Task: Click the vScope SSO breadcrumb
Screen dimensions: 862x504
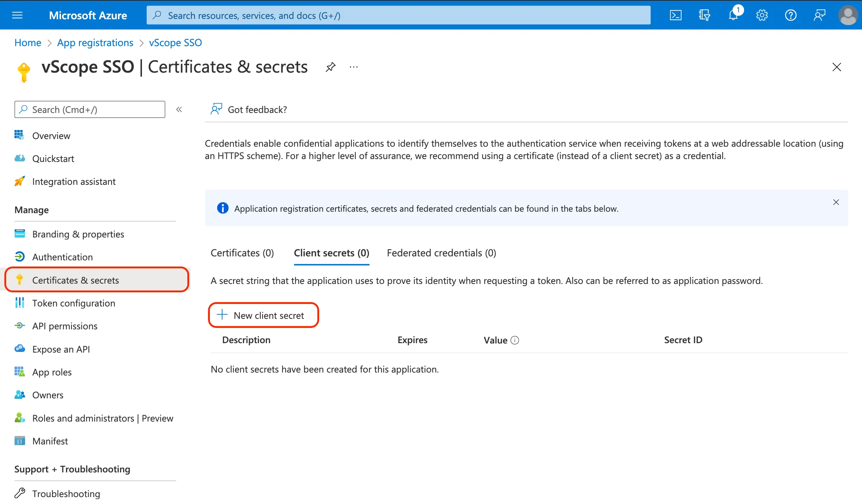Action: (x=175, y=43)
